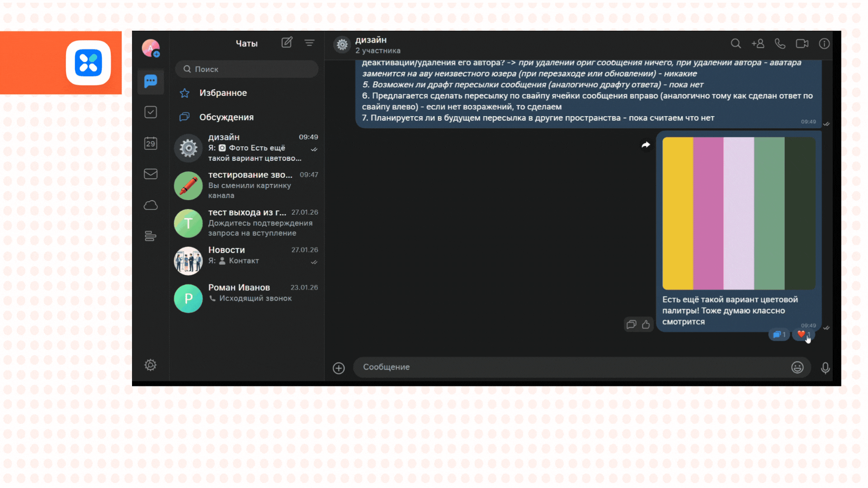Click the дизайн chat header avatar
Viewport: 868px width, 488px height.
coord(342,45)
